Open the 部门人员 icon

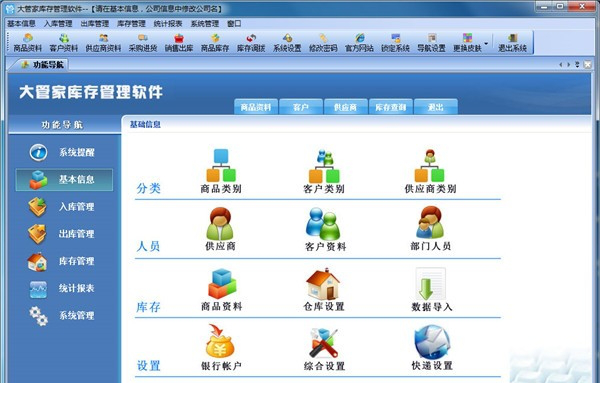(430, 229)
